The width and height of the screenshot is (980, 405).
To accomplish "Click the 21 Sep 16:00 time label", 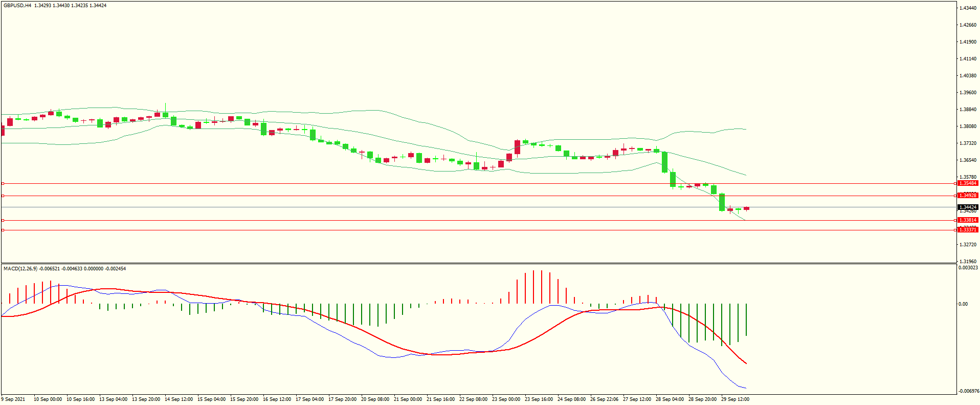I will pyautogui.click(x=440, y=399).
